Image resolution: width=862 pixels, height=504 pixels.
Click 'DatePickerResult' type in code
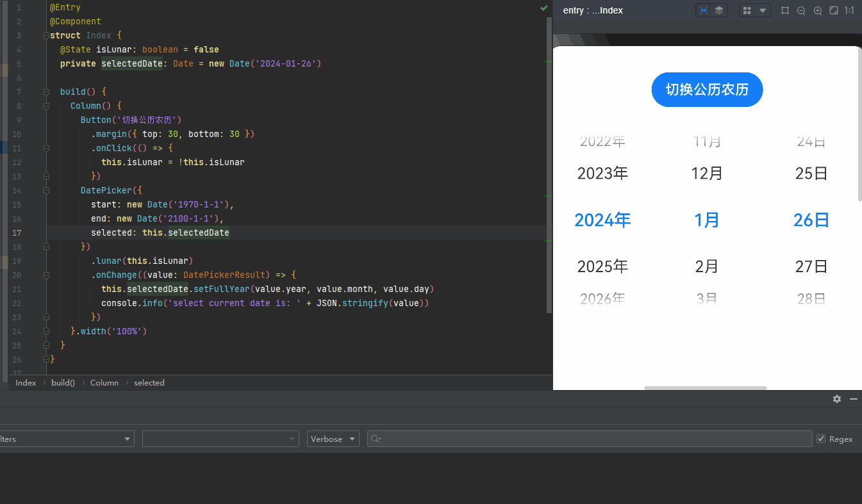coord(224,275)
